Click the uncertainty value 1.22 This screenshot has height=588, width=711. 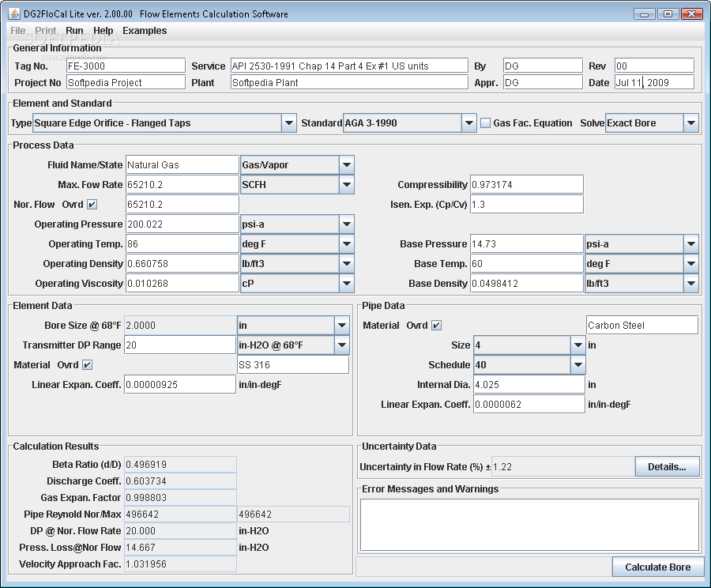pos(562,467)
